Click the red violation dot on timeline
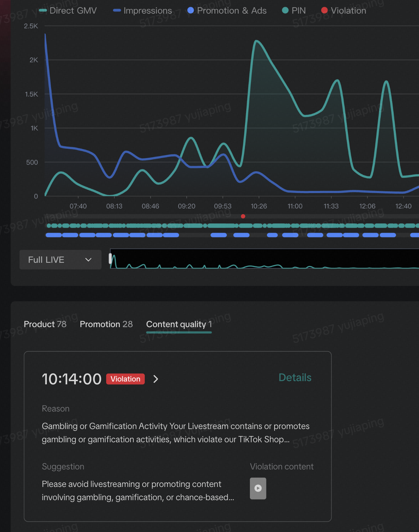The image size is (419, 532). click(x=243, y=216)
